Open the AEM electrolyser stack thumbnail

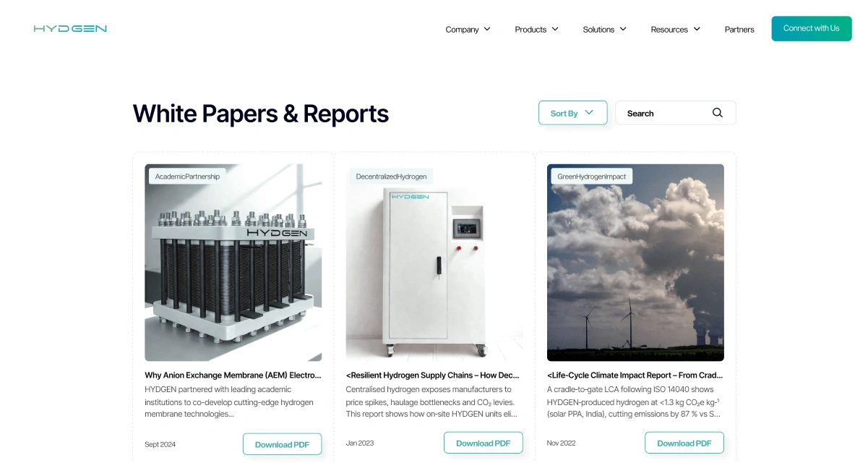[233, 263]
